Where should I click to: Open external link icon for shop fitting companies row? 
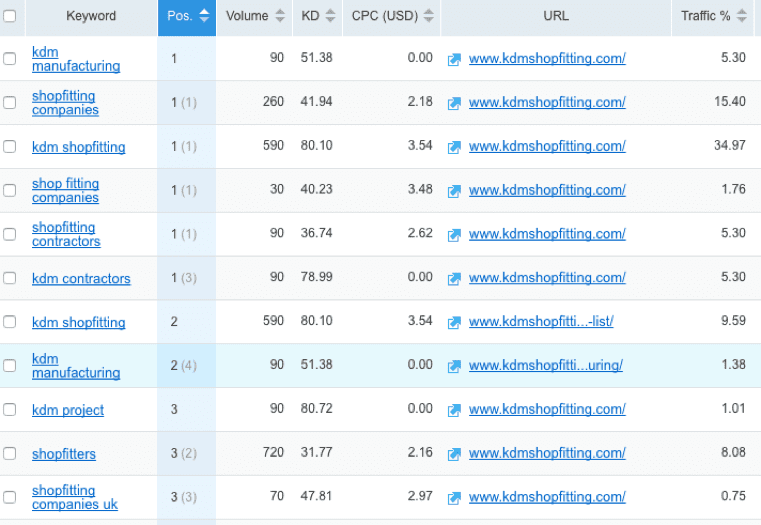[x=454, y=191]
